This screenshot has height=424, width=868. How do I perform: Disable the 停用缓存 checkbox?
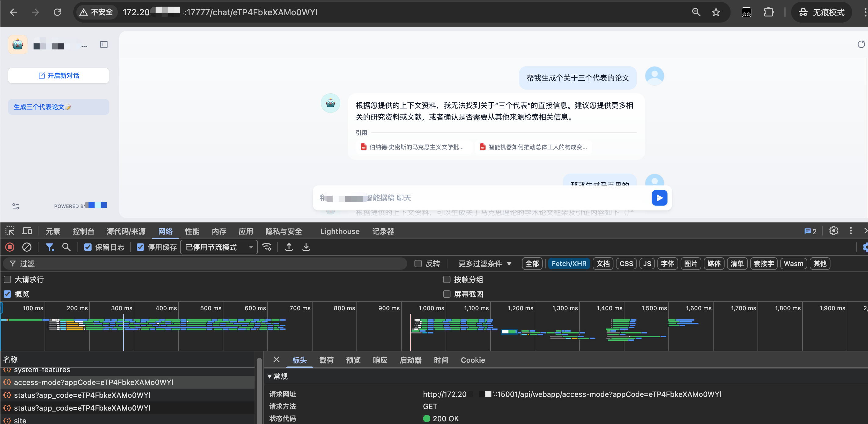[140, 247]
